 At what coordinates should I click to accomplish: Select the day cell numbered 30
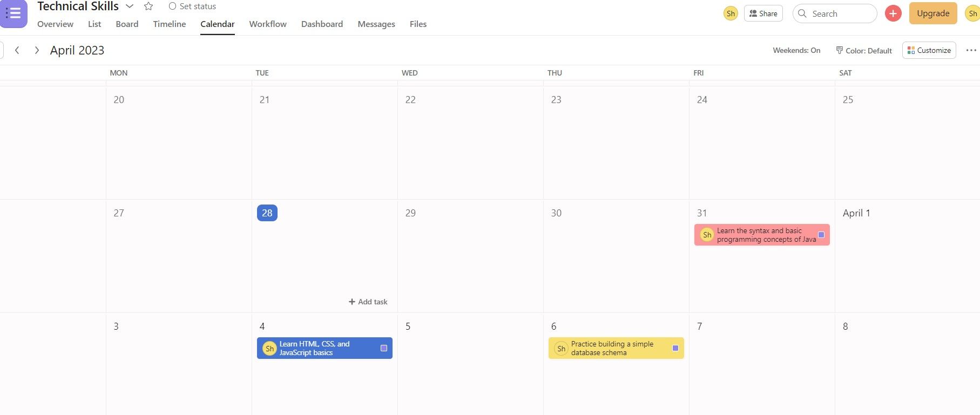(x=616, y=256)
